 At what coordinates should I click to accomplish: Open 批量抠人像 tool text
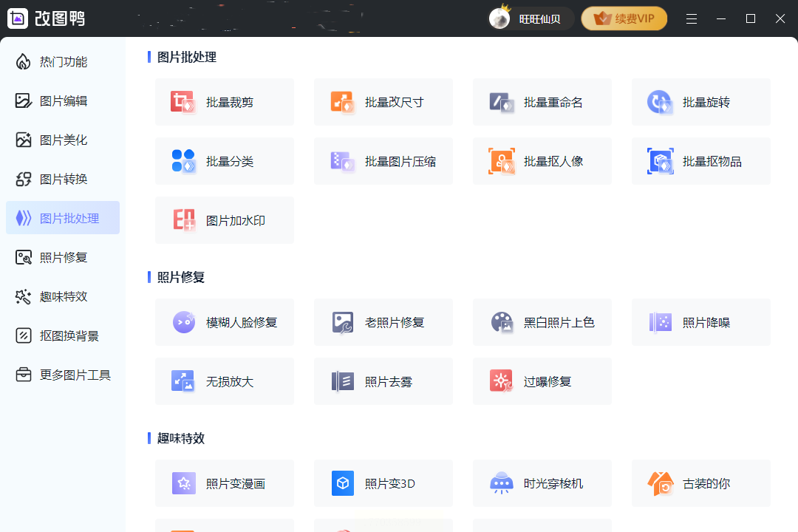click(x=553, y=161)
